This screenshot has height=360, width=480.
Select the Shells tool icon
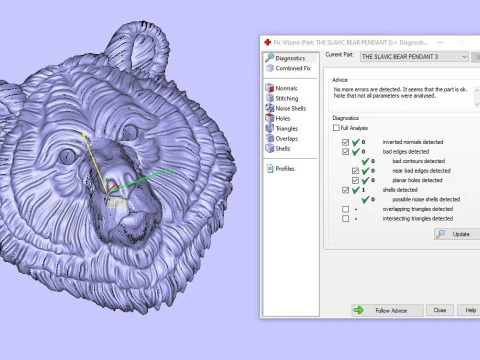(269, 148)
